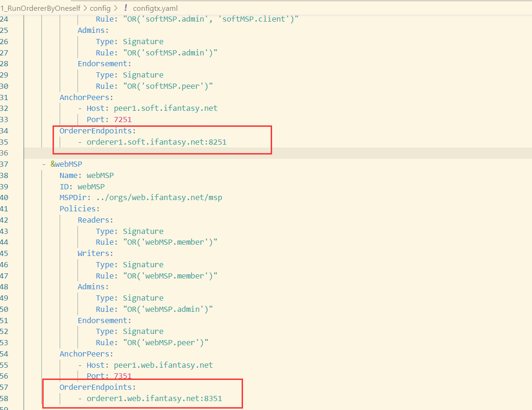Click 'ID: webMSP' line
The width and height of the screenshot is (532, 410).
coord(82,186)
